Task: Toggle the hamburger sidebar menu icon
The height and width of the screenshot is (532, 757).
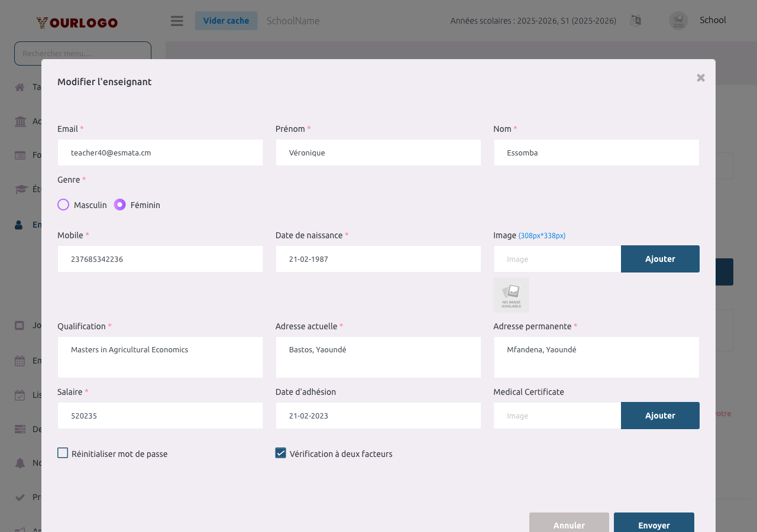Action: coord(177,21)
